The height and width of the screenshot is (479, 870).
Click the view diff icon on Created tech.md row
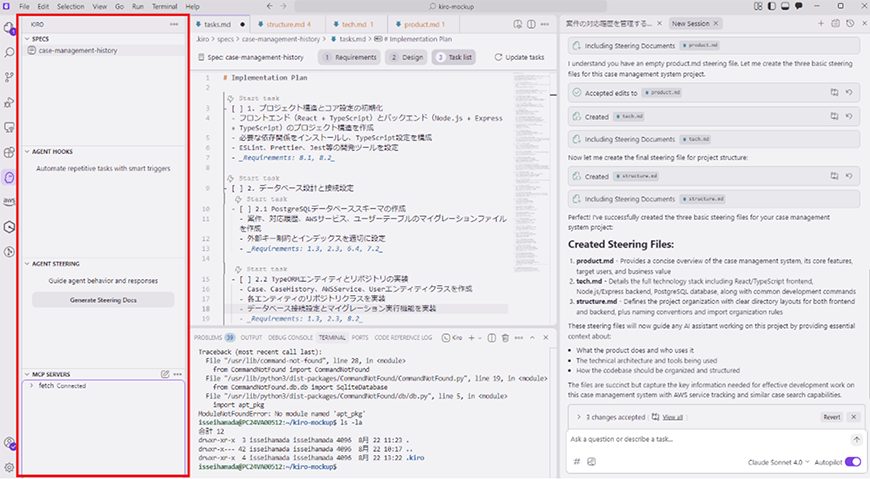(x=834, y=116)
